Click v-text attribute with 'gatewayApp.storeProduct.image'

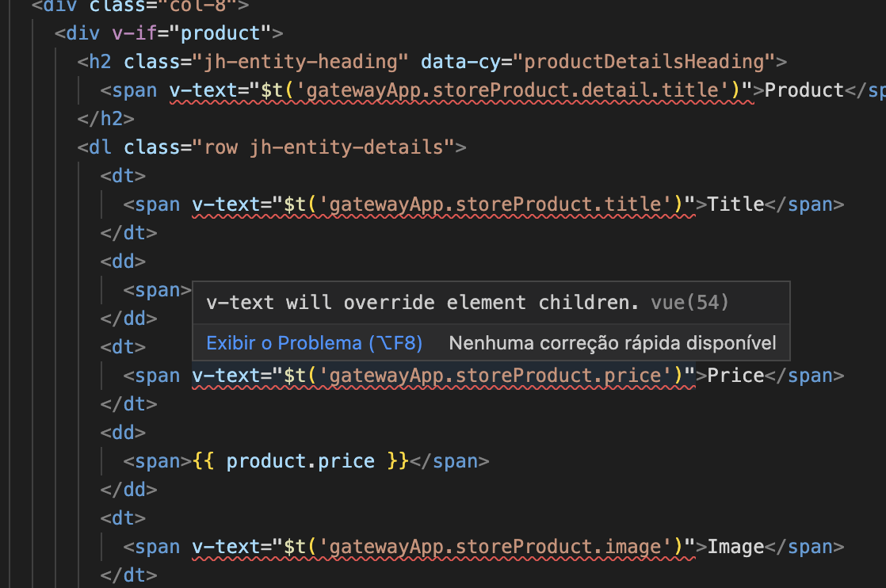[444, 547]
